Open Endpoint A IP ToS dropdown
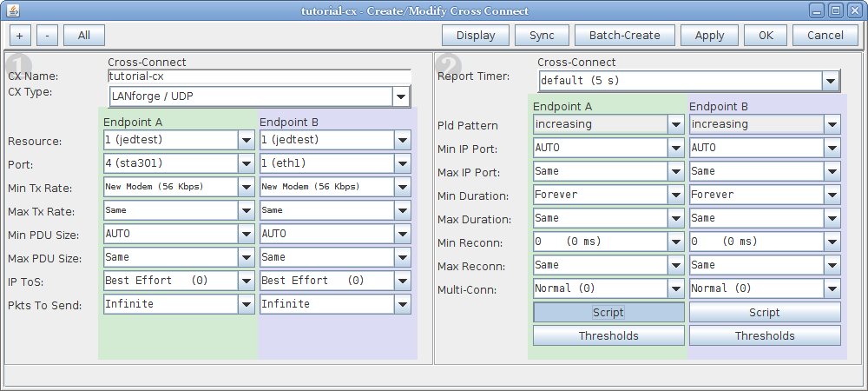The image size is (868, 391). click(247, 281)
